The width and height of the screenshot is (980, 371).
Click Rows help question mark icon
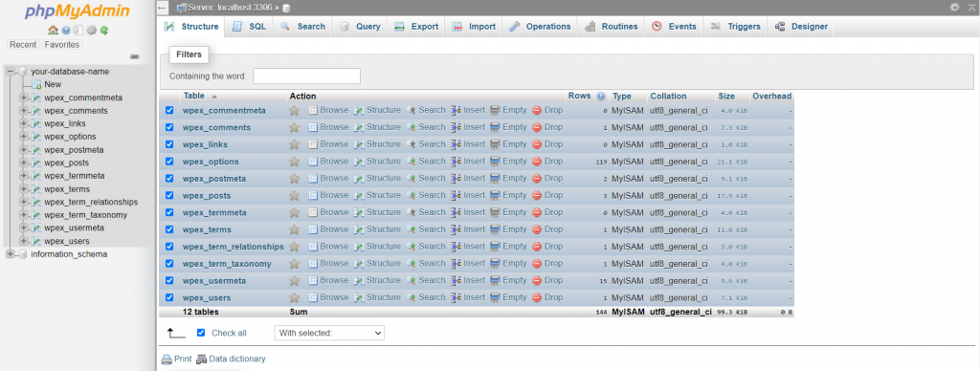tap(601, 97)
